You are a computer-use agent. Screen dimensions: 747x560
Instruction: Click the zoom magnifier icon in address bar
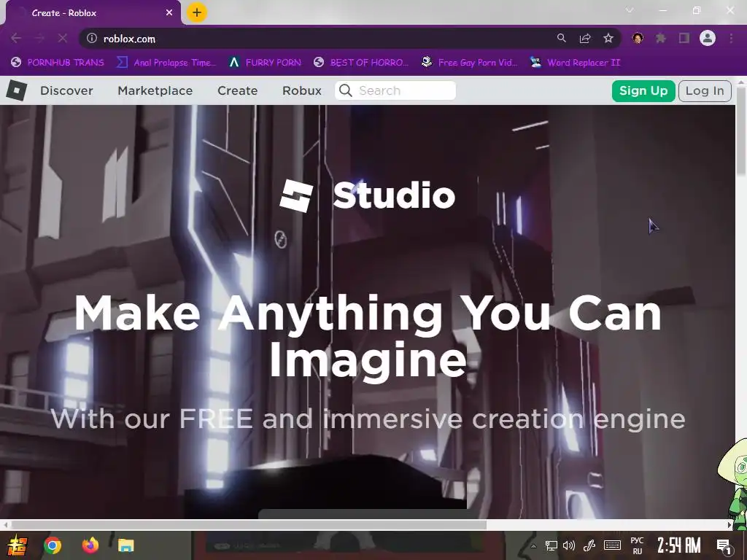click(x=562, y=38)
